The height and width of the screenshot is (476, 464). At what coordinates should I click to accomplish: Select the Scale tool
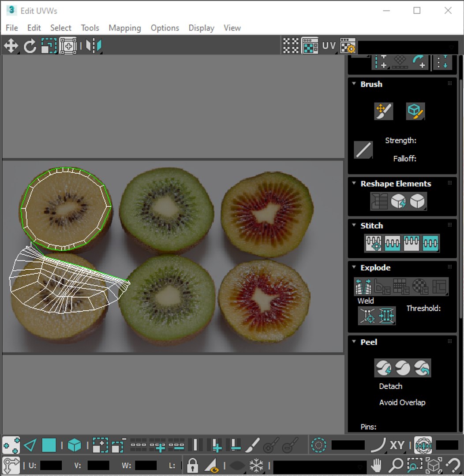(49, 46)
